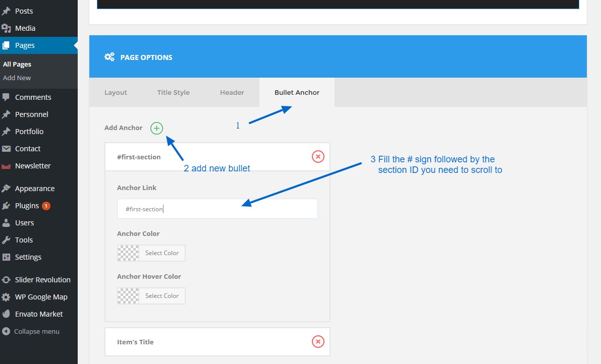Open Plugins with update badge
The height and width of the screenshot is (364, 601).
[x=27, y=206]
